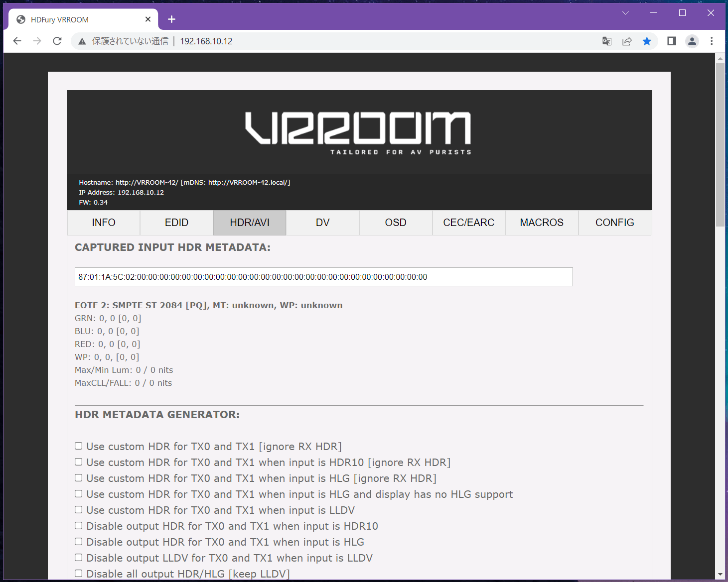Check custom HDR when display has no HLG support
Viewport: 728px width, 582px height.
pos(79,494)
